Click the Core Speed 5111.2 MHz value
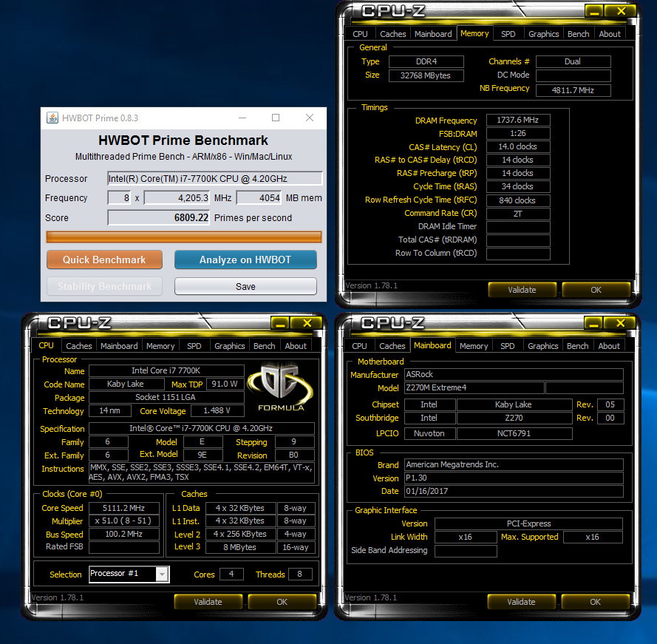Viewport: 657px width, 644px height. [x=124, y=508]
